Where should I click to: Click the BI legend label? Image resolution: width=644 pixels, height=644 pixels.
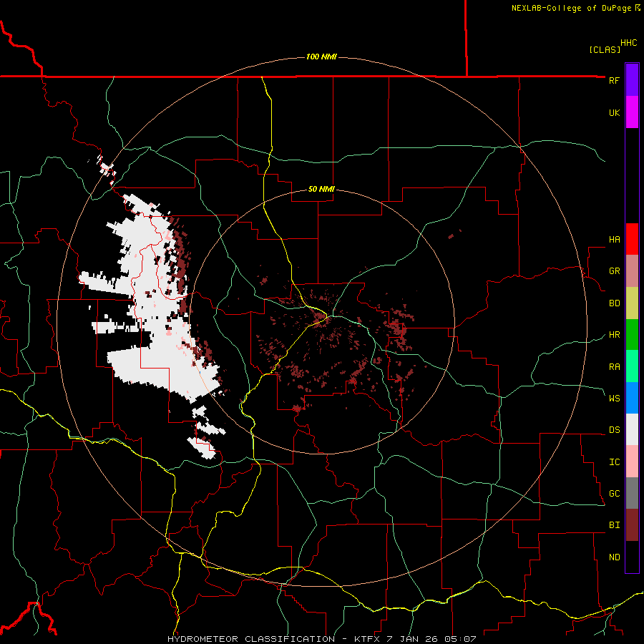(614, 525)
